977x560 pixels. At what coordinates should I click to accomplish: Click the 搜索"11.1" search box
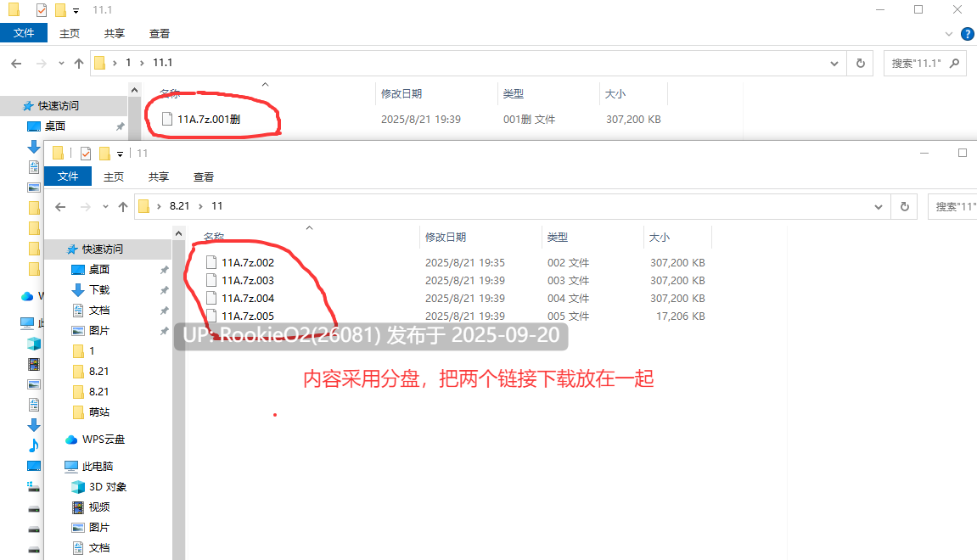coord(924,63)
